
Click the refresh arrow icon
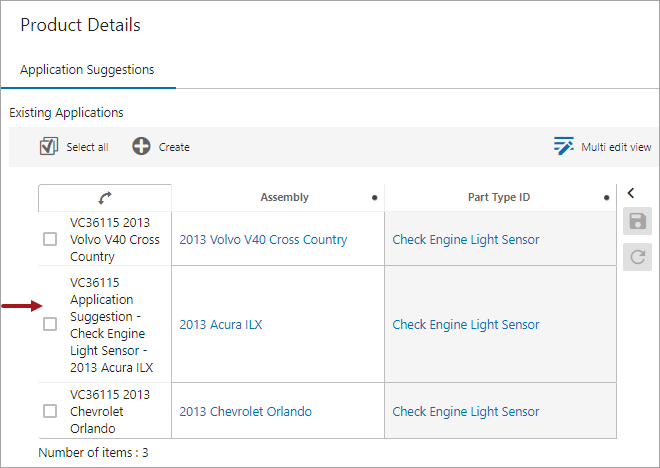[x=637, y=257]
